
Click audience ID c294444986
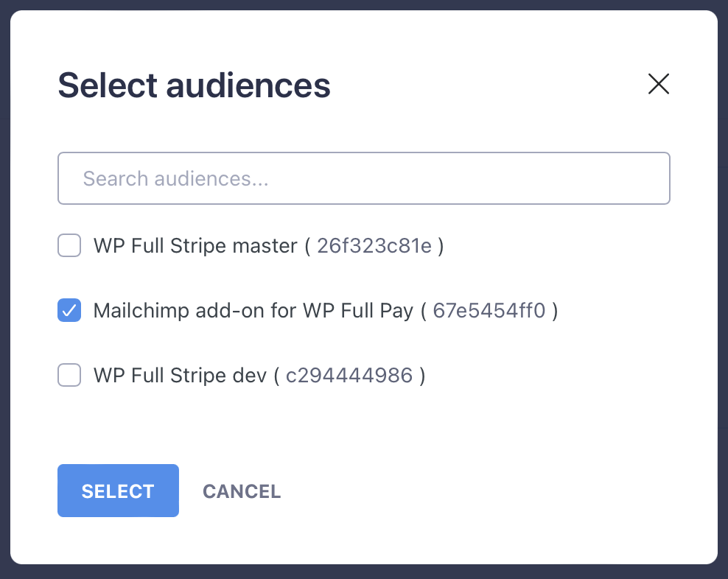click(x=349, y=376)
